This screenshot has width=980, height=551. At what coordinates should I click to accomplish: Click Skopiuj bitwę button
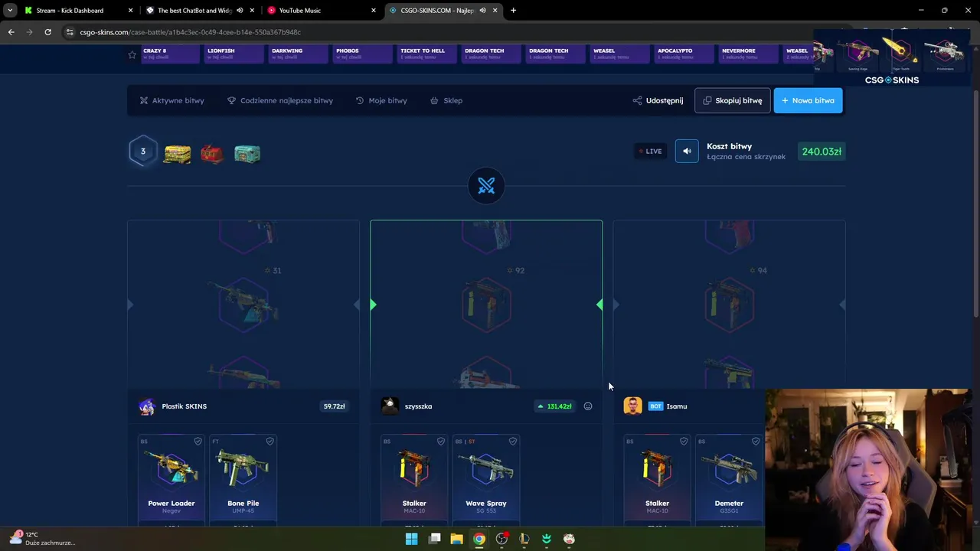point(732,100)
